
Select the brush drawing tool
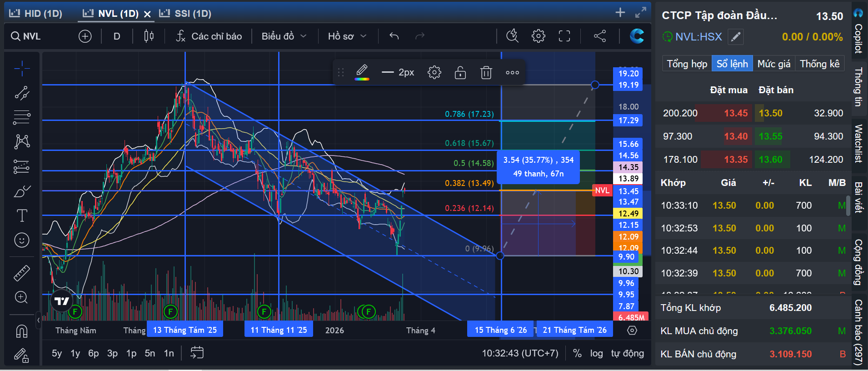[x=22, y=191]
